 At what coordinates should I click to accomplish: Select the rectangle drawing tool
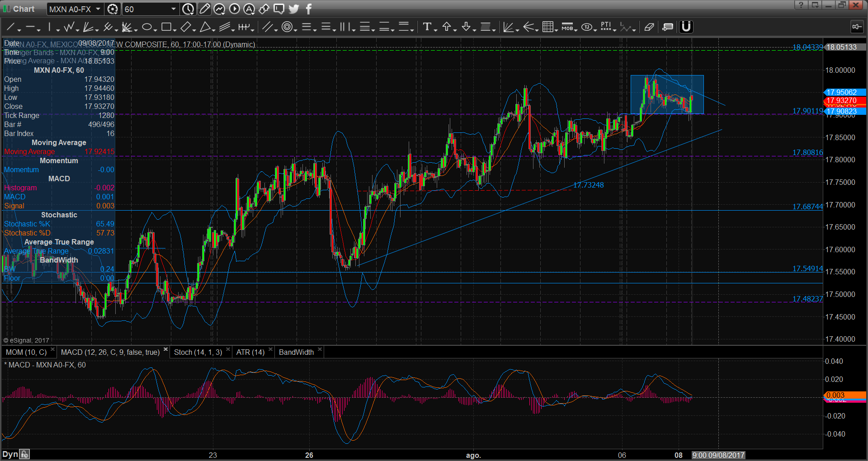click(166, 27)
